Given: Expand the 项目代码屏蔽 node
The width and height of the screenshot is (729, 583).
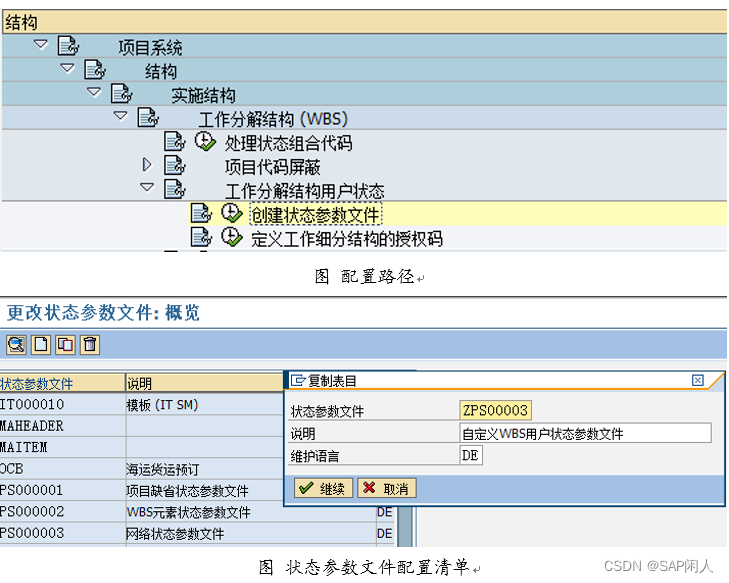Looking at the screenshot, I should pos(147,165).
